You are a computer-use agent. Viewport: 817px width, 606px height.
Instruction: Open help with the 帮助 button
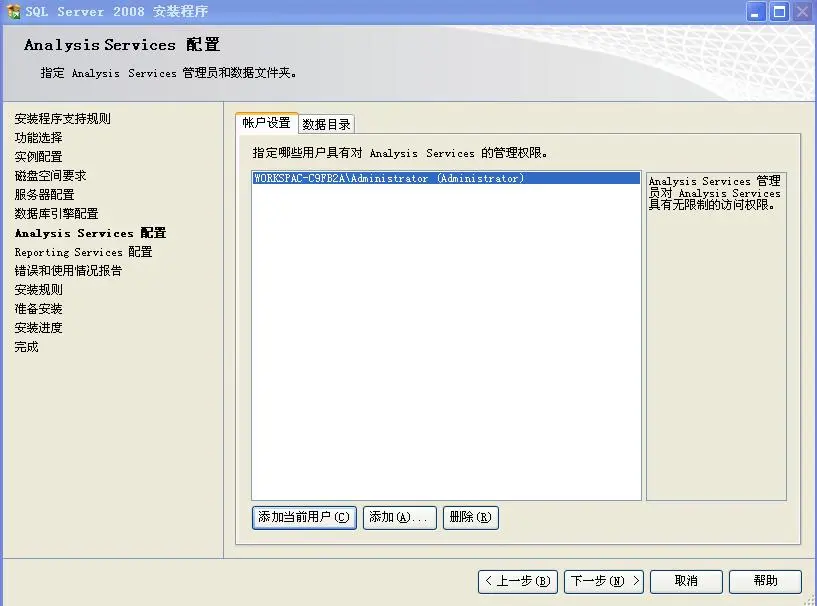point(765,582)
